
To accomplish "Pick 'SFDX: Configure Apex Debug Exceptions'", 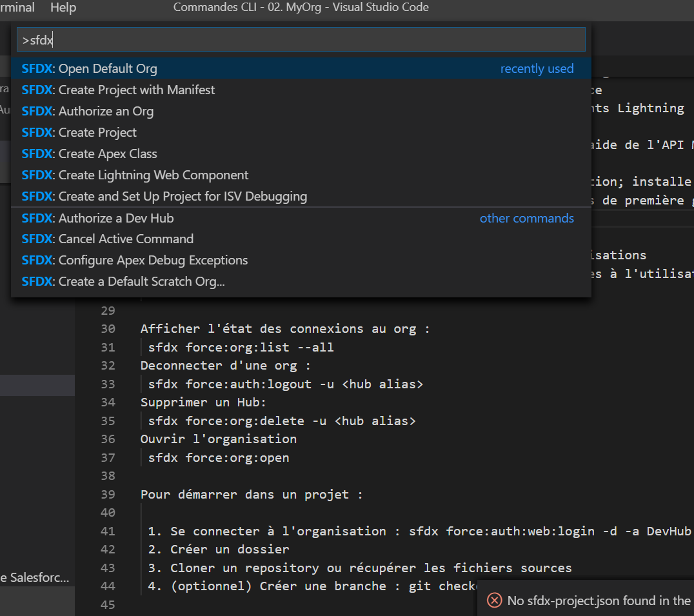I will [x=301, y=260].
